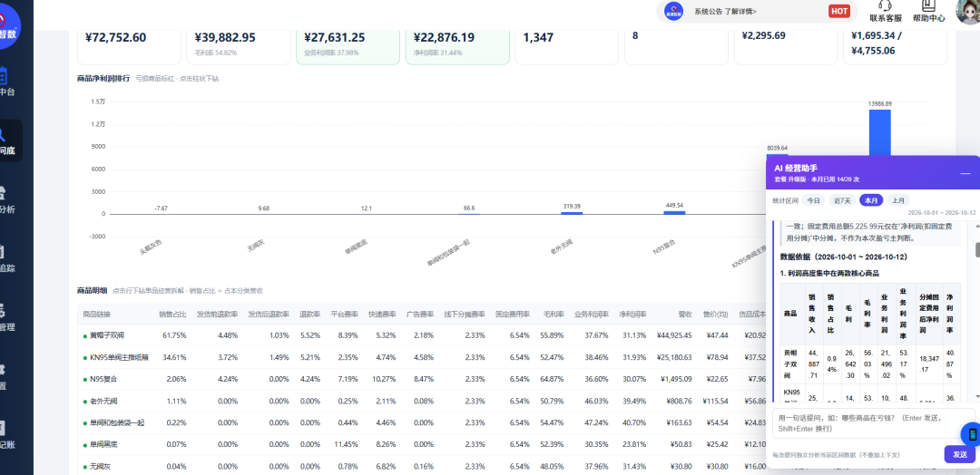Switch AI statistics range to 近7天
The image size is (980, 475).
point(841,200)
